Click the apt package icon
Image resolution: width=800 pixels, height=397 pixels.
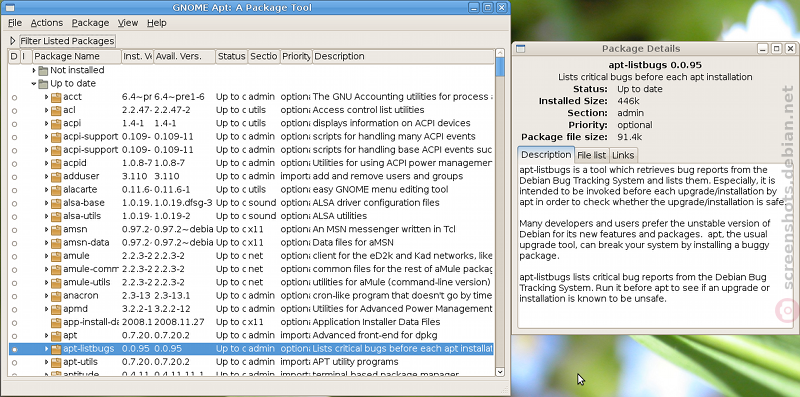(x=56, y=335)
